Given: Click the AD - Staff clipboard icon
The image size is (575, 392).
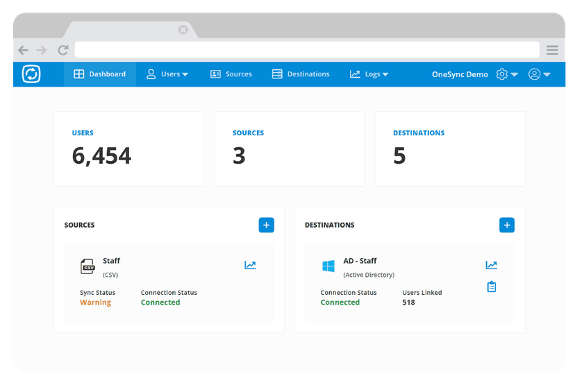Looking at the screenshot, I should pos(491,287).
